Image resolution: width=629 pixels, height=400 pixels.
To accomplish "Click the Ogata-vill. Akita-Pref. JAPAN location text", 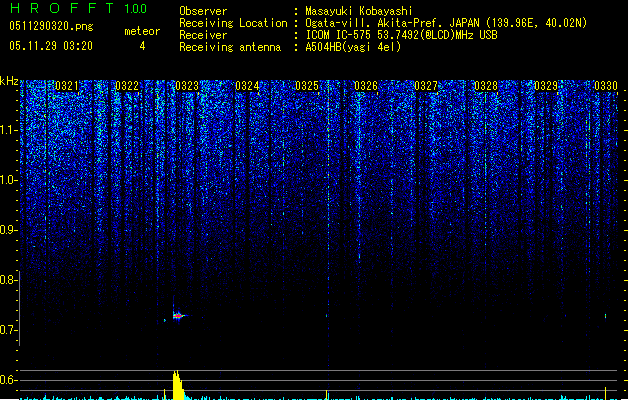I will [x=446, y=23].
